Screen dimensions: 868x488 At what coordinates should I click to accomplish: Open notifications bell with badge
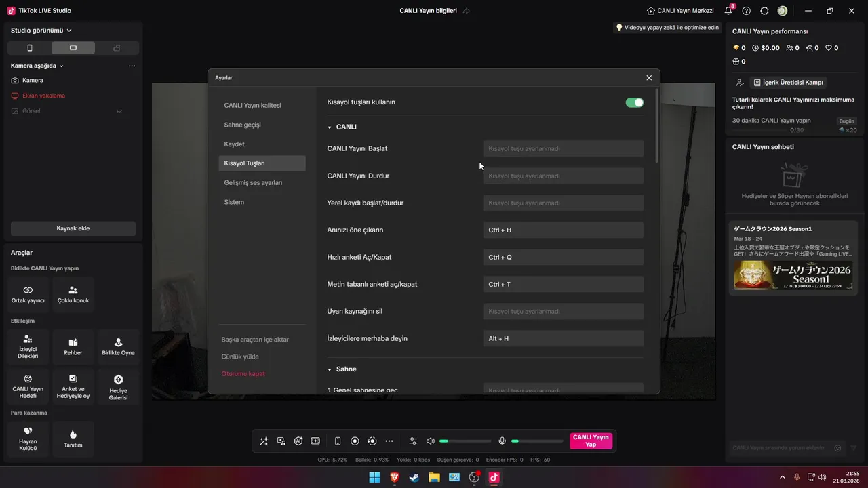[728, 11]
